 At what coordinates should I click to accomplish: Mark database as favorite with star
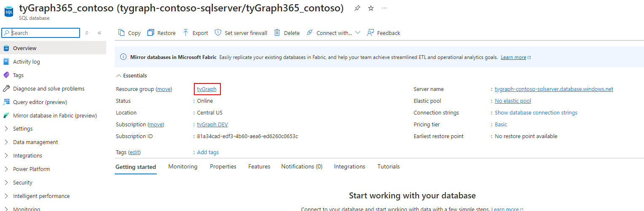click(371, 8)
